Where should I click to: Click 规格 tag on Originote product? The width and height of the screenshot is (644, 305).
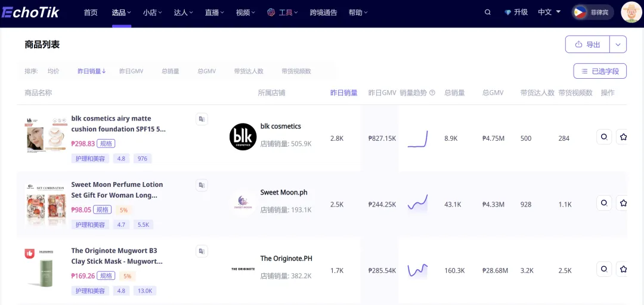[x=106, y=276]
